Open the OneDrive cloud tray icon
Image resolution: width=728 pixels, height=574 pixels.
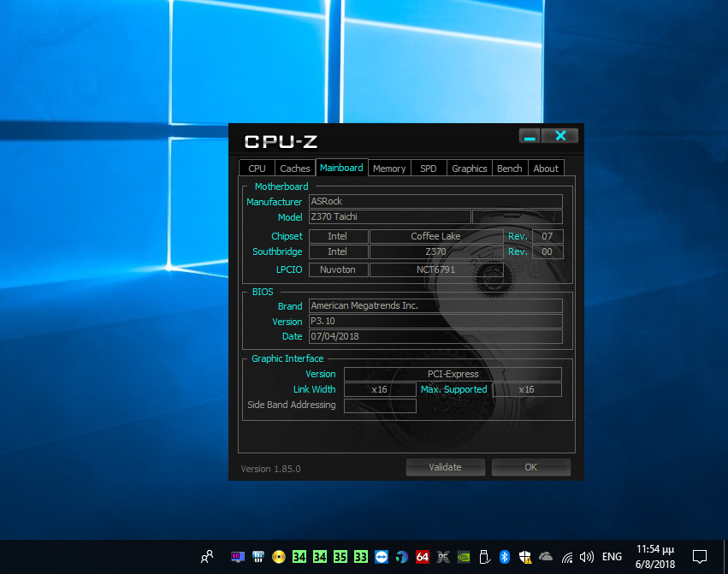click(x=546, y=556)
